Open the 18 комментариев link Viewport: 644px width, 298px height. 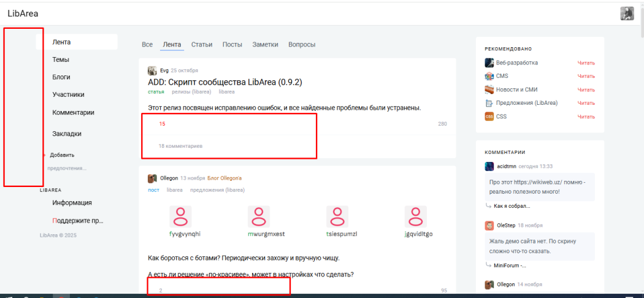coord(180,146)
